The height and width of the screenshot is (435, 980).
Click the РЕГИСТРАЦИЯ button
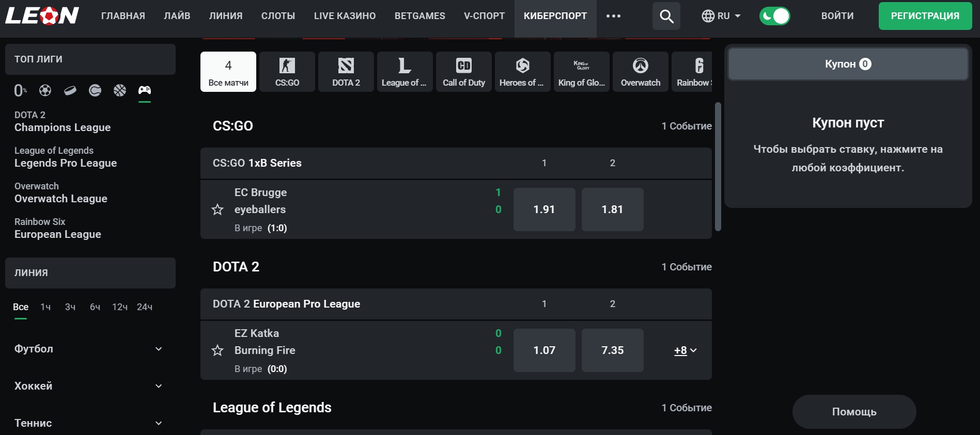click(925, 16)
